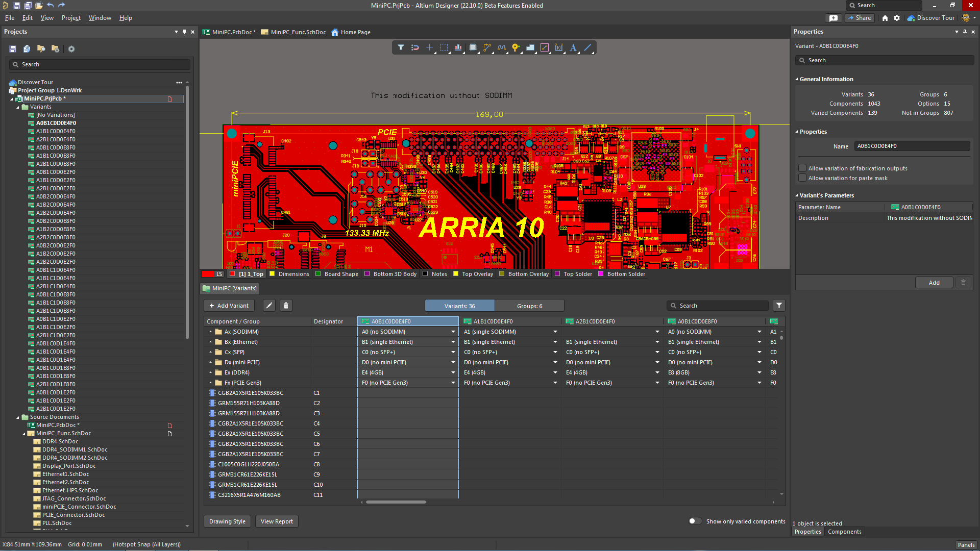
Task: Select the text string placement tool
Action: (x=573, y=47)
